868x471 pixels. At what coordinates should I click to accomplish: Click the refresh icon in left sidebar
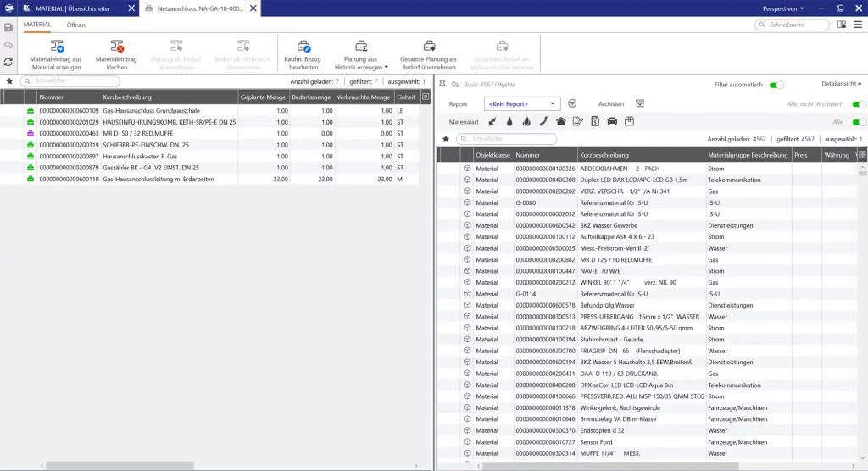point(8,62)
